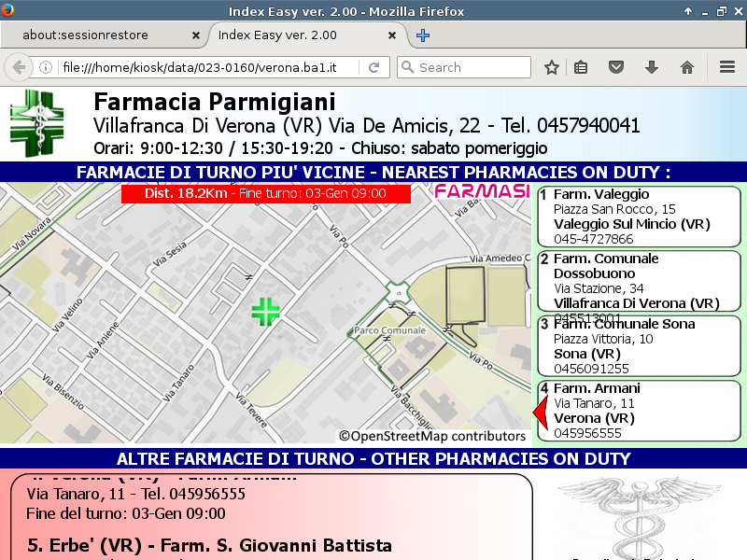Select the Farm. Valeggio pharmacy entry
This screenshot has width=747, height=560.
pos(638,217)
